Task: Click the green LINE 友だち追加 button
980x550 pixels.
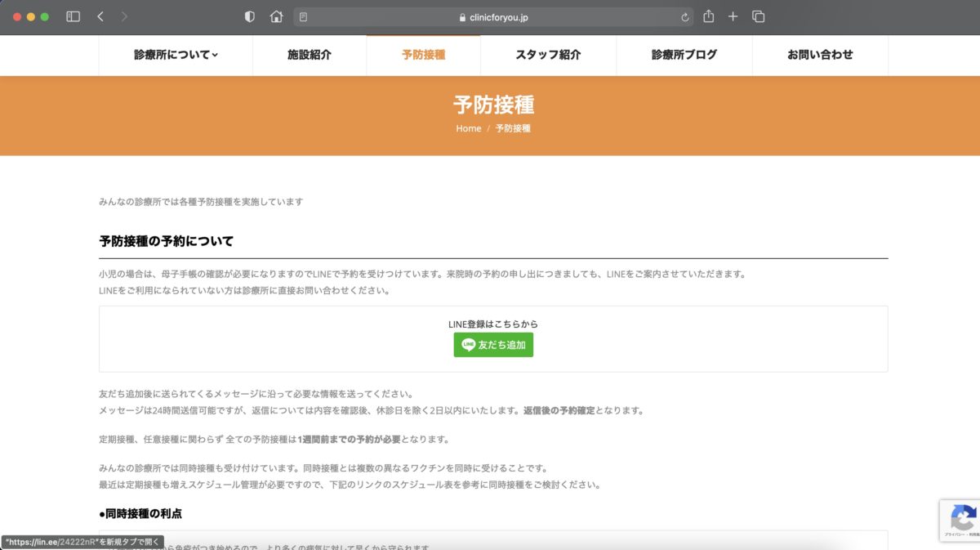Action: click(493, 345)
